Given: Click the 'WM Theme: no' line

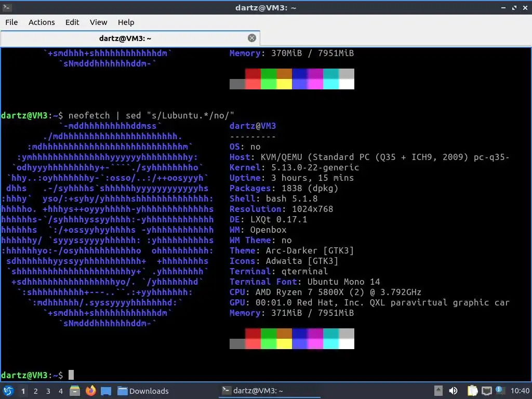Looking at the screenshot, I should (x=261, y=240).
